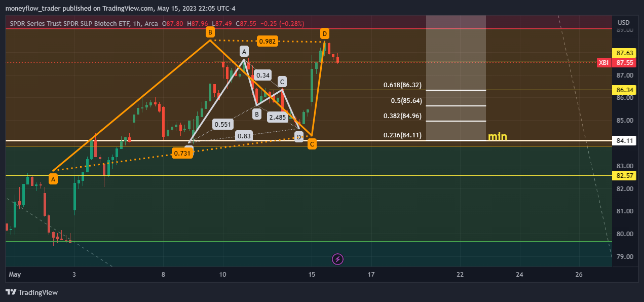Click the 85.00 price axis label

click(625, 121)
